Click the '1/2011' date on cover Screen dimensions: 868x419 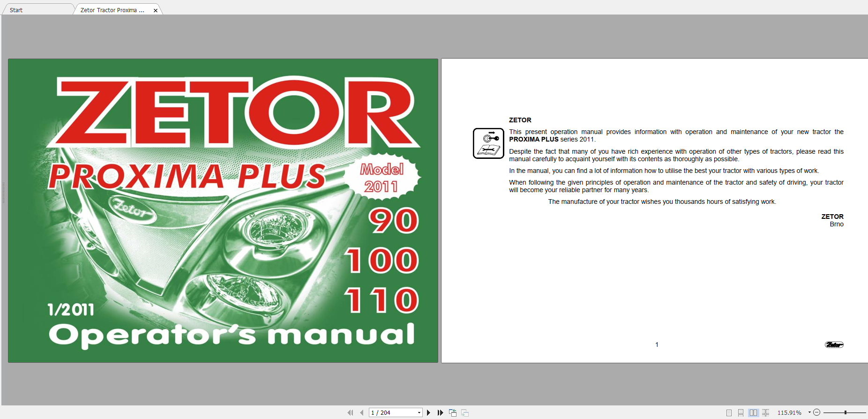pos(71,309)
